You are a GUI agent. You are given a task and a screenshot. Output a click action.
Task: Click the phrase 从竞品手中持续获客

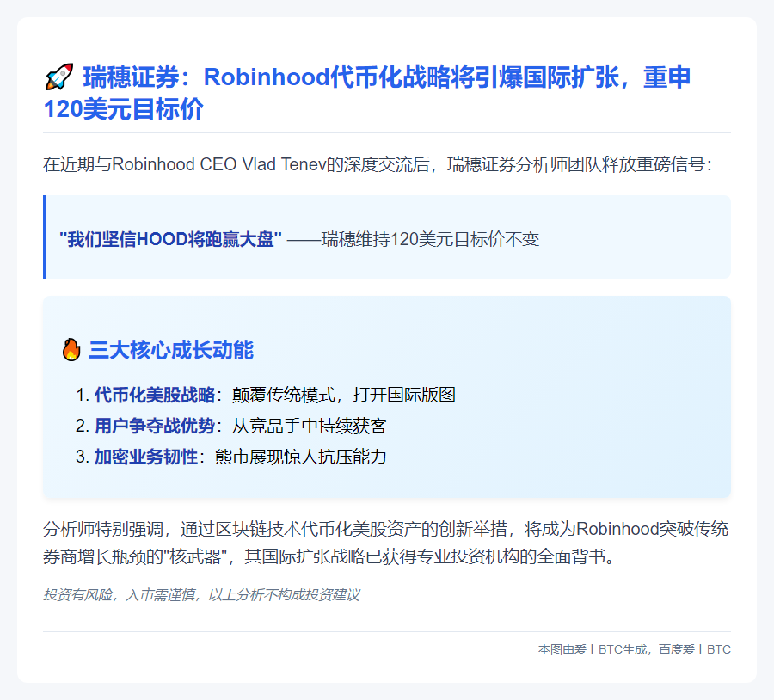pos(310,426)
